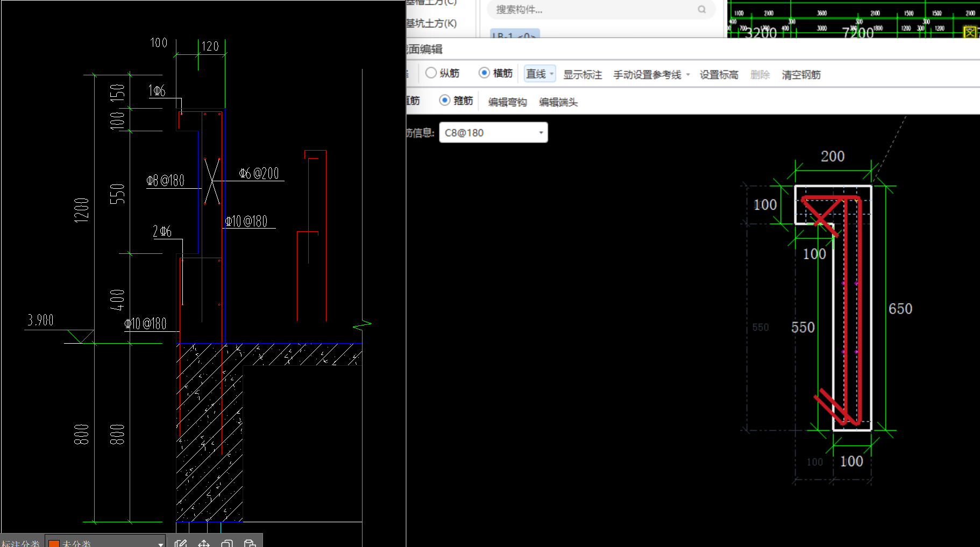
Task: Expand the 未分类 annotation category dropdown
Action: point(160,544)
